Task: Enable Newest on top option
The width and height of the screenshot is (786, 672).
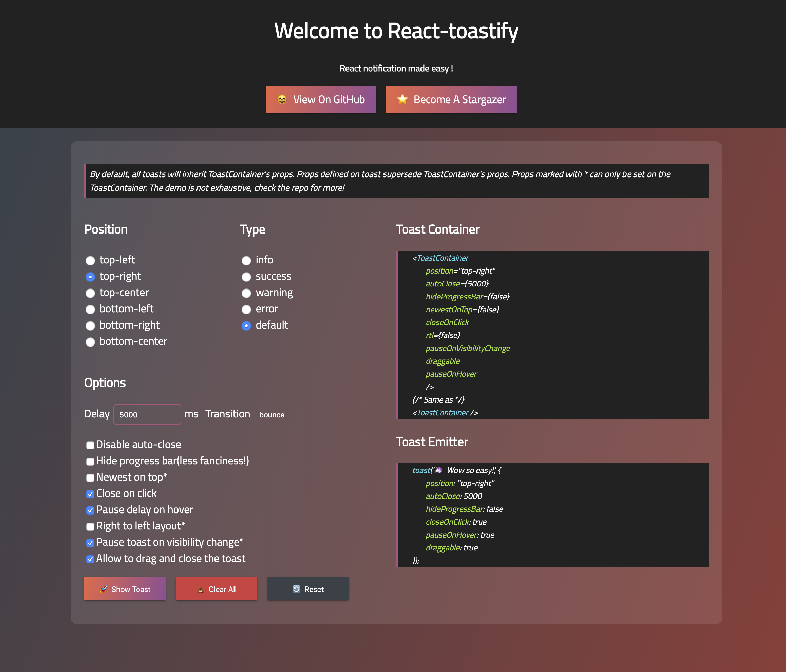Action: [x=90, y=478]
